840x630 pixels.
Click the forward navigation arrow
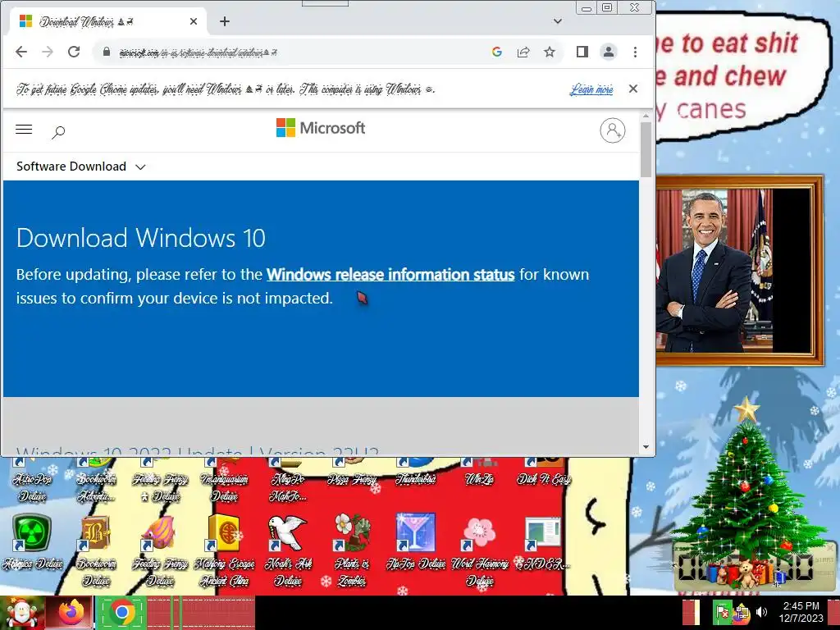coord(48,52)
